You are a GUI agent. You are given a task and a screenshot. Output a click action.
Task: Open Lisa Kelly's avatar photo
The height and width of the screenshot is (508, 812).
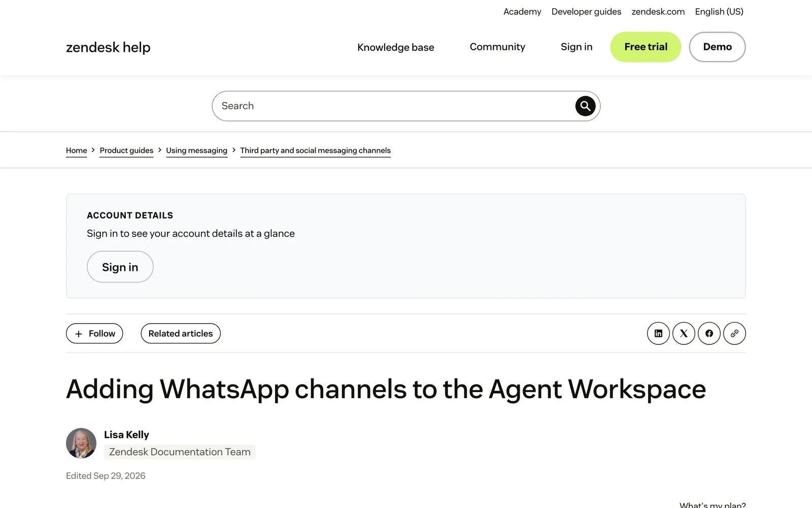coord(81,443)
